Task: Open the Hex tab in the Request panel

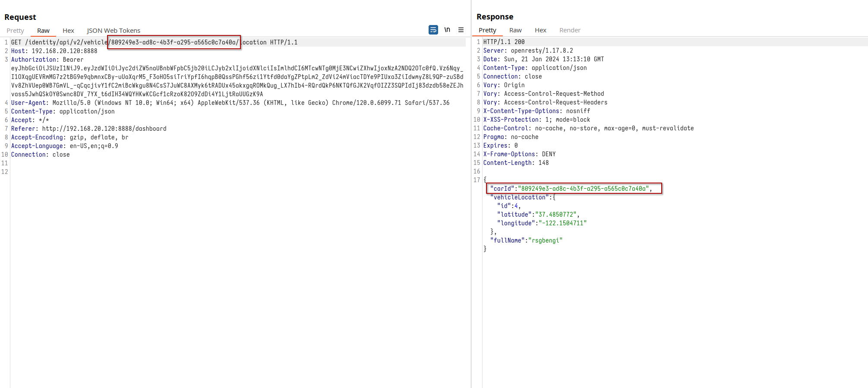Action: pyautogui.click(x=68, y=31)
